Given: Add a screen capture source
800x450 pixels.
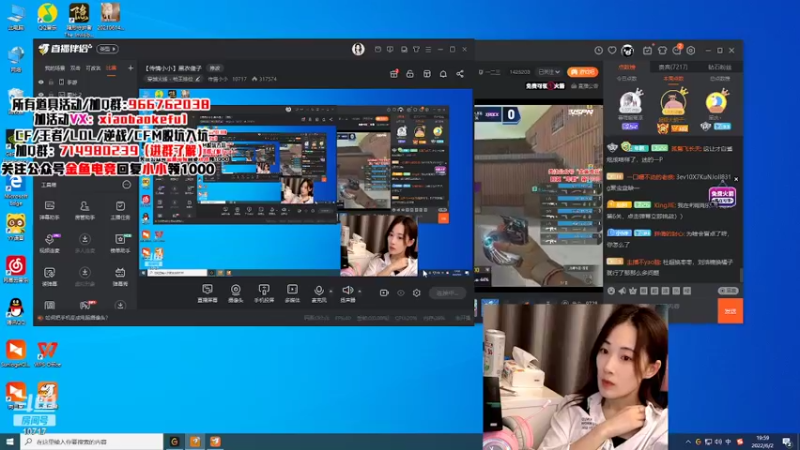Looking at the screenshot, I should coord(207,293).
